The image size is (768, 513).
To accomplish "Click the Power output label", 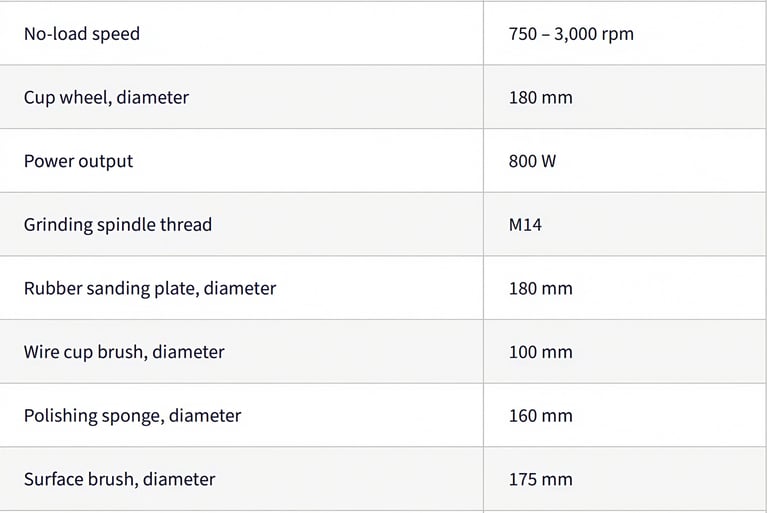I will tap(78, 161).
